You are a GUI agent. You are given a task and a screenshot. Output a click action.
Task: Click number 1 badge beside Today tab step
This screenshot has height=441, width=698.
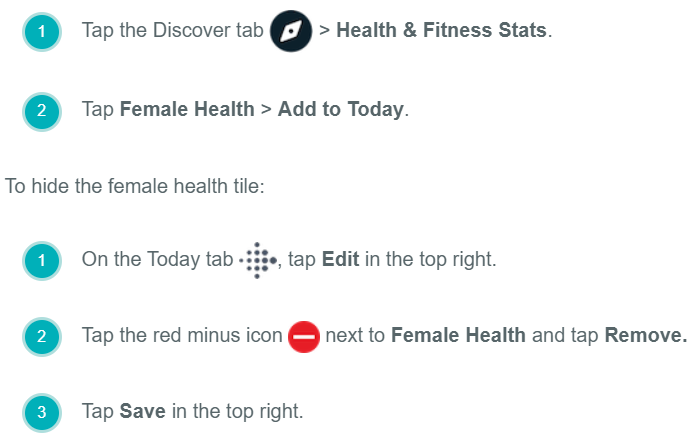41,261
